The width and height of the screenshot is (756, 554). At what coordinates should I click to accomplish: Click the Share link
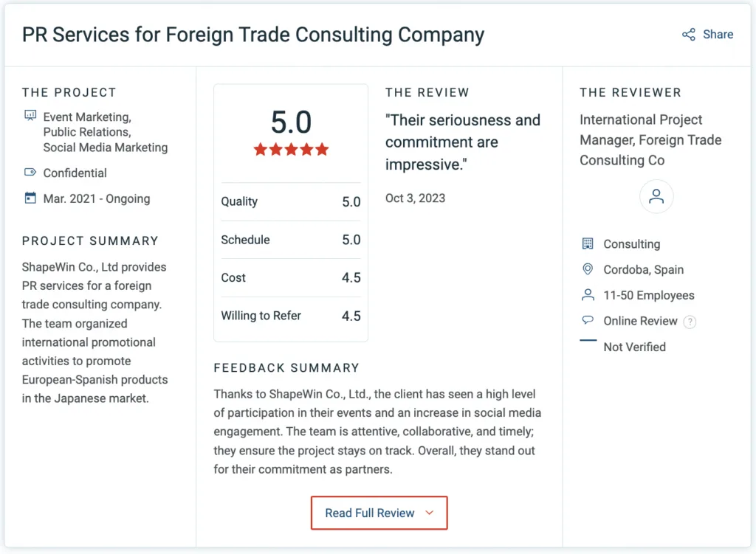718,35
